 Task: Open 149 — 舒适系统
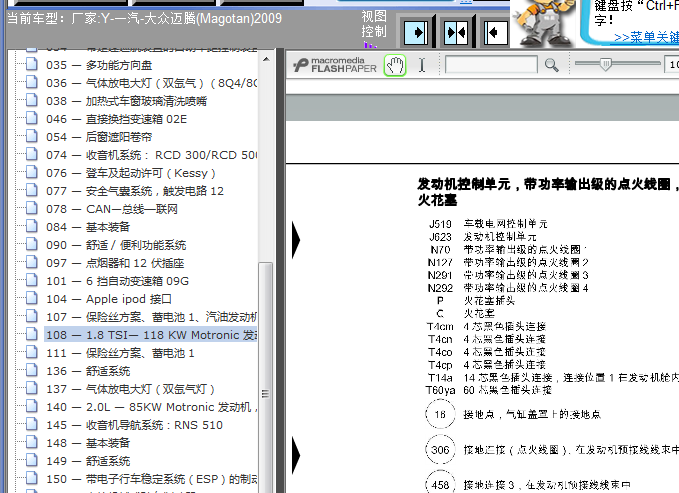point(88,461)
